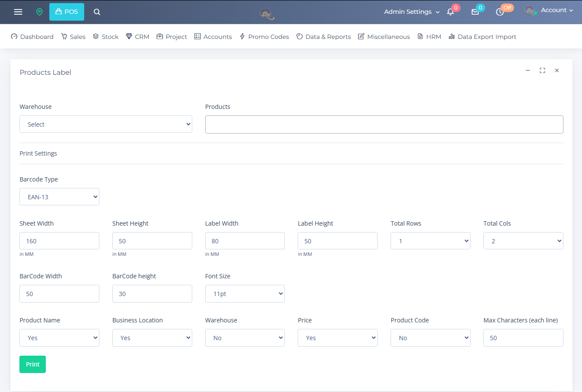582x392 pixels.
Task: Click the Products Label heading
Action: (45, 72)
